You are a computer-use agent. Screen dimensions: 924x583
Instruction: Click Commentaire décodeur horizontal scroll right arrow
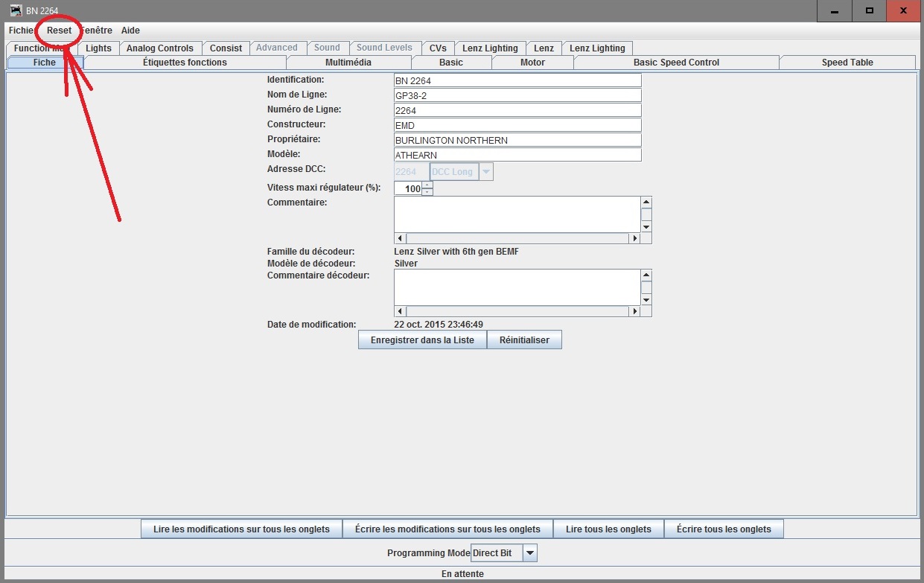635,311
